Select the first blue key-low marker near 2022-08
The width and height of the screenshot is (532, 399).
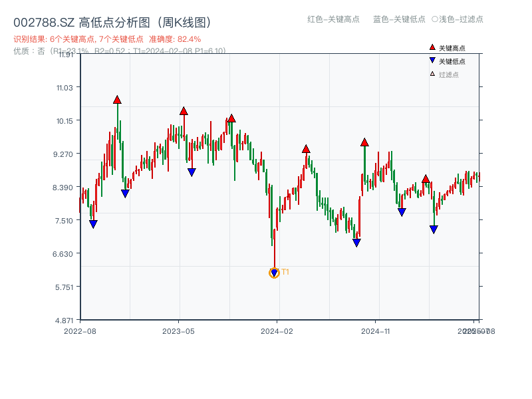pyautogui.click(x=93, y=224)
